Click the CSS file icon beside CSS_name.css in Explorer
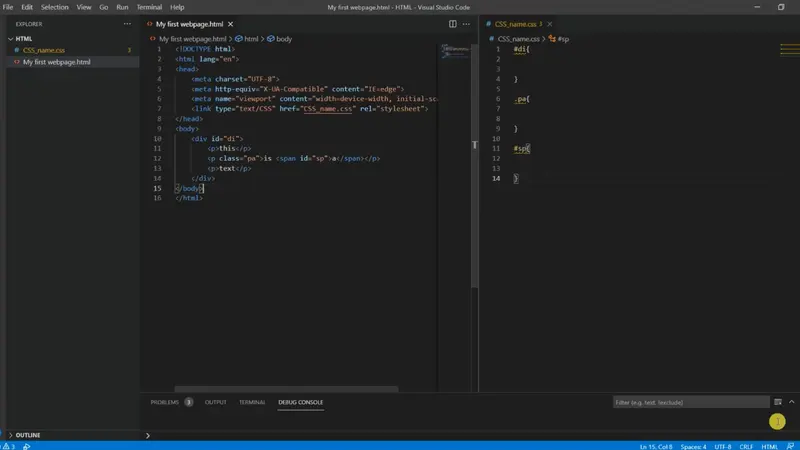800x450 pixels. [17, 50]
